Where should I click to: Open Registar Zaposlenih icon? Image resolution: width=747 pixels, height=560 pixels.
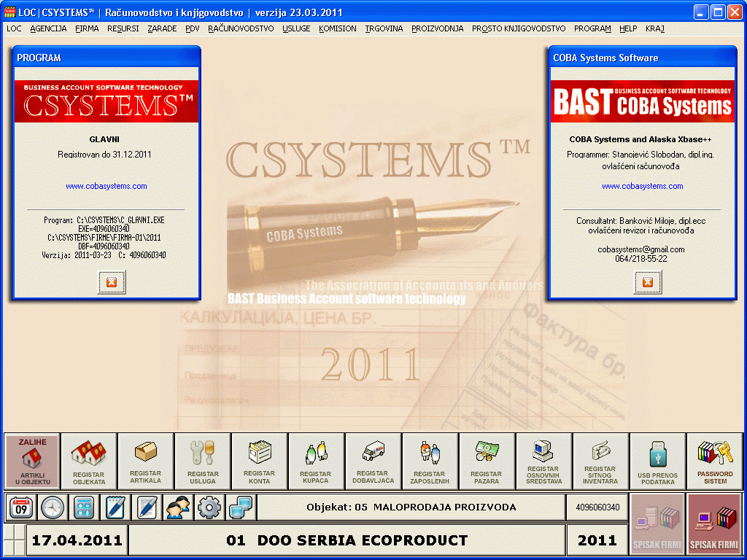[430, 461]
